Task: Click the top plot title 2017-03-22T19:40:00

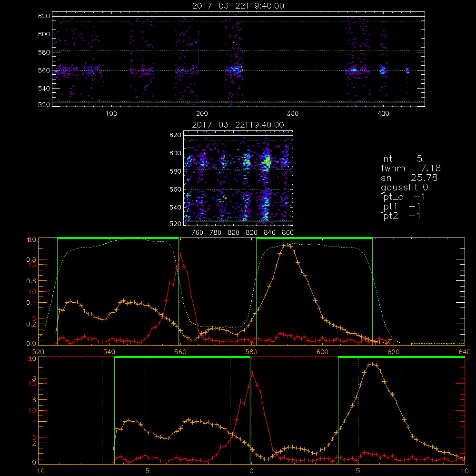Action: (x=238, y=6)
